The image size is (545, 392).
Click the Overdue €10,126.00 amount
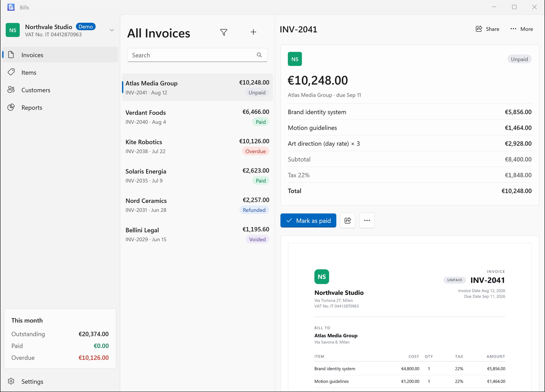click(94, 358)
